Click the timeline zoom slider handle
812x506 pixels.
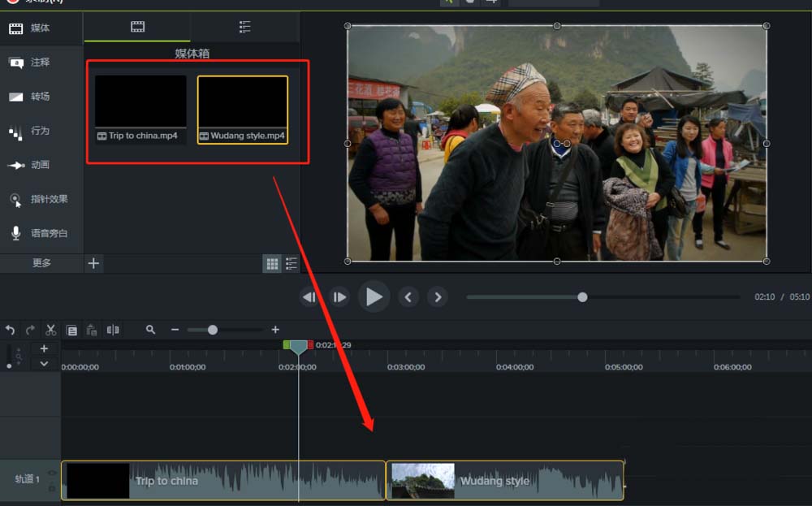coord(213,330)
